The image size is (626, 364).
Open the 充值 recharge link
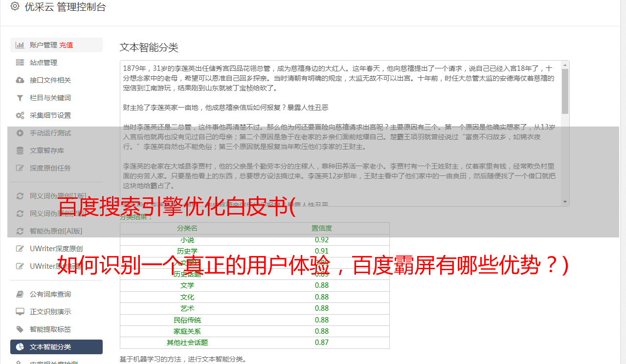coord(66,45)
